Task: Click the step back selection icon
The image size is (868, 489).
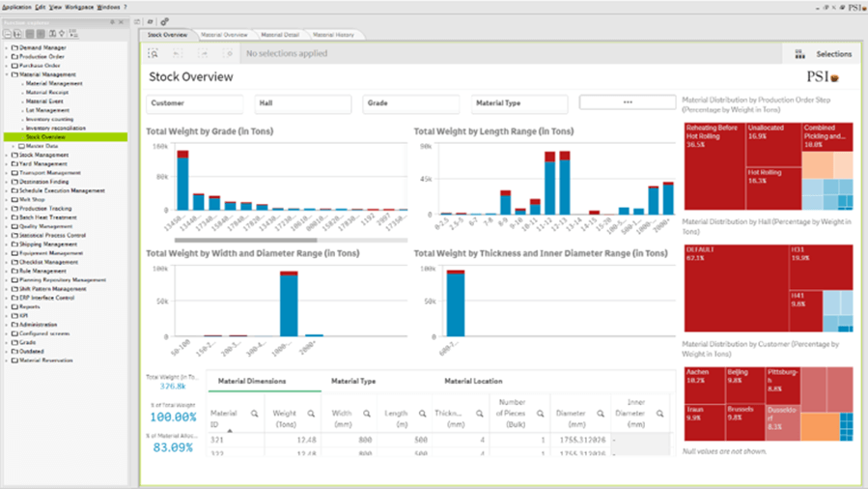Action: (x=179, y=54)
